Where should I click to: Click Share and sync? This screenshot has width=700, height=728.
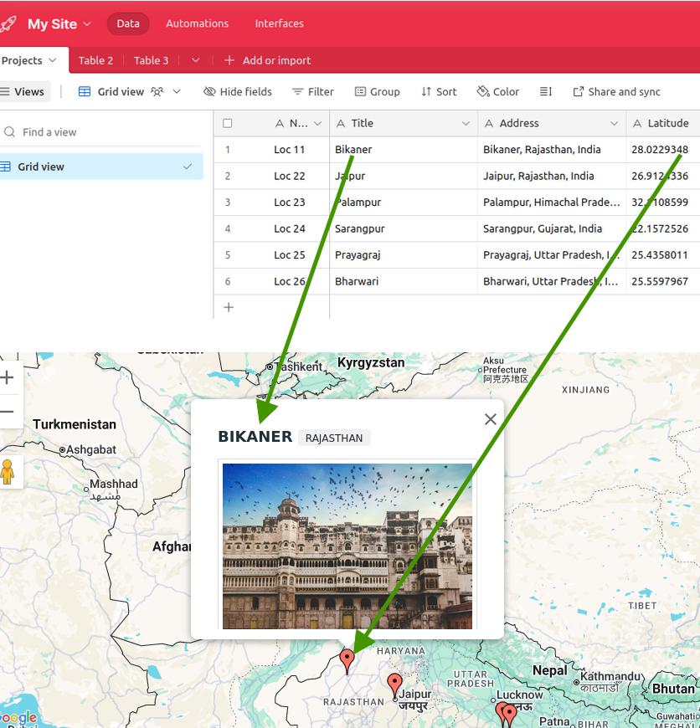(616, 92)
